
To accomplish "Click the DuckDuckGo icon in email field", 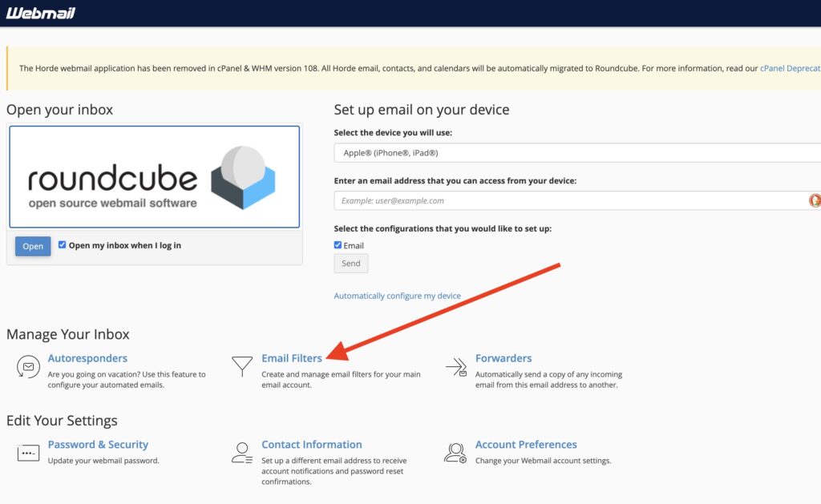I will point(814,200).
